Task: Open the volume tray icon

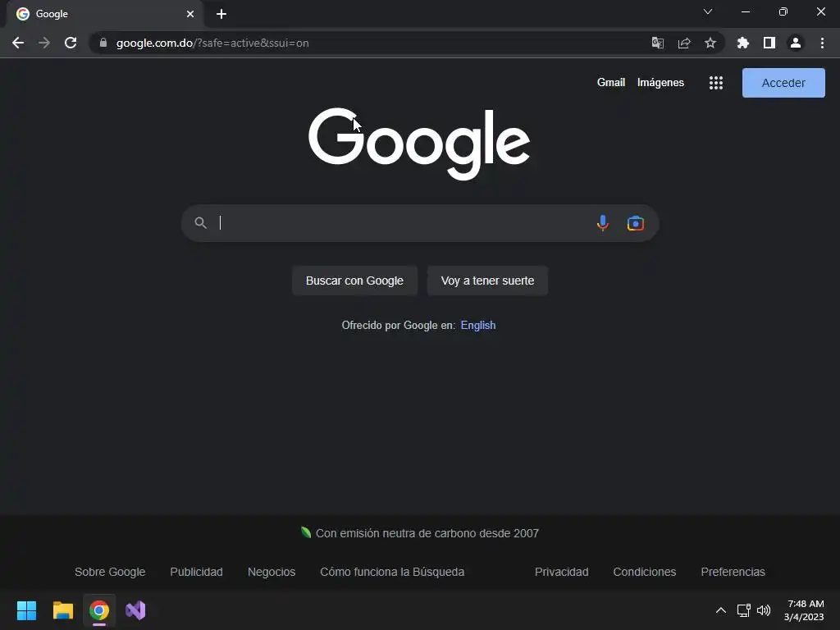Action: coord(764,610)
